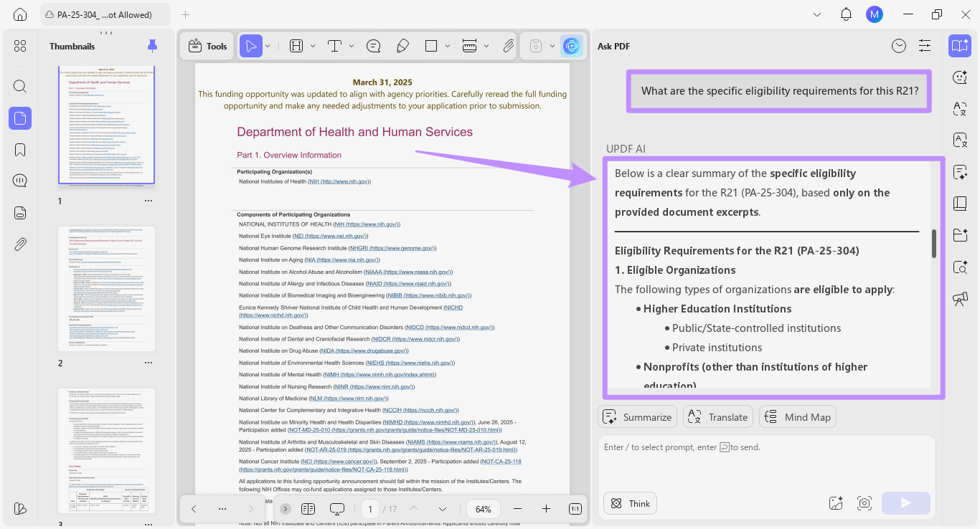The height and width of the screenshot is (529, 980).
Task: Open page 1 thumbnail options menu
Action: tap(149, 201)
